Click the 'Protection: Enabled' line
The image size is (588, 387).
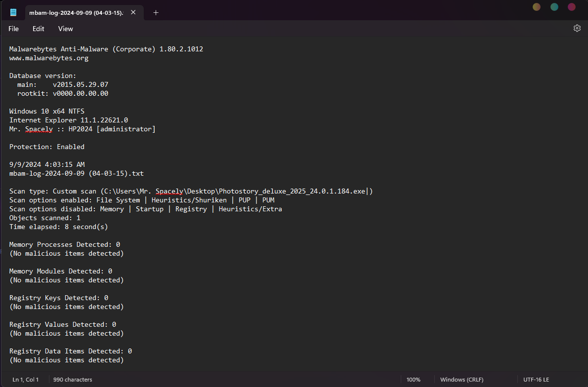[47, 147]
